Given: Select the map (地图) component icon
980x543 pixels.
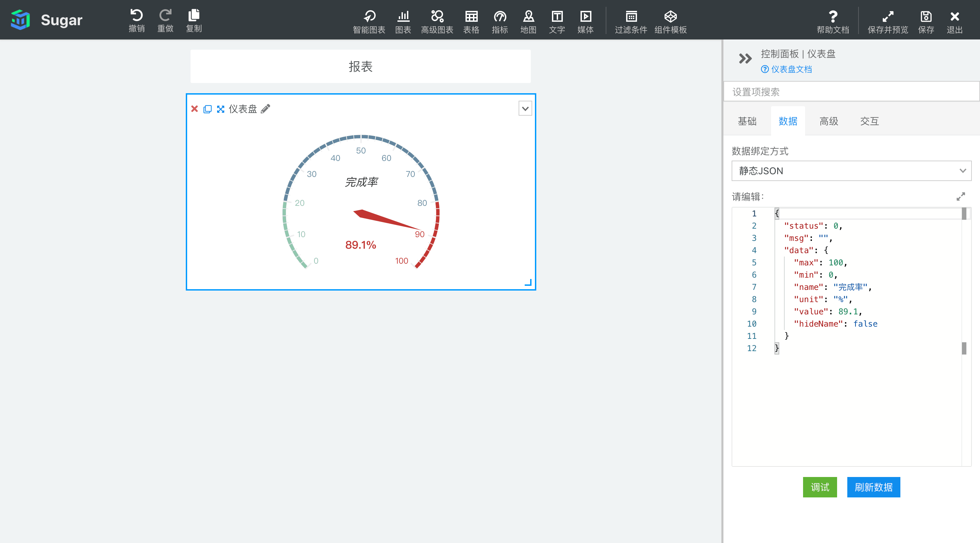Looking at the screenshot, I should click(528, 17).
